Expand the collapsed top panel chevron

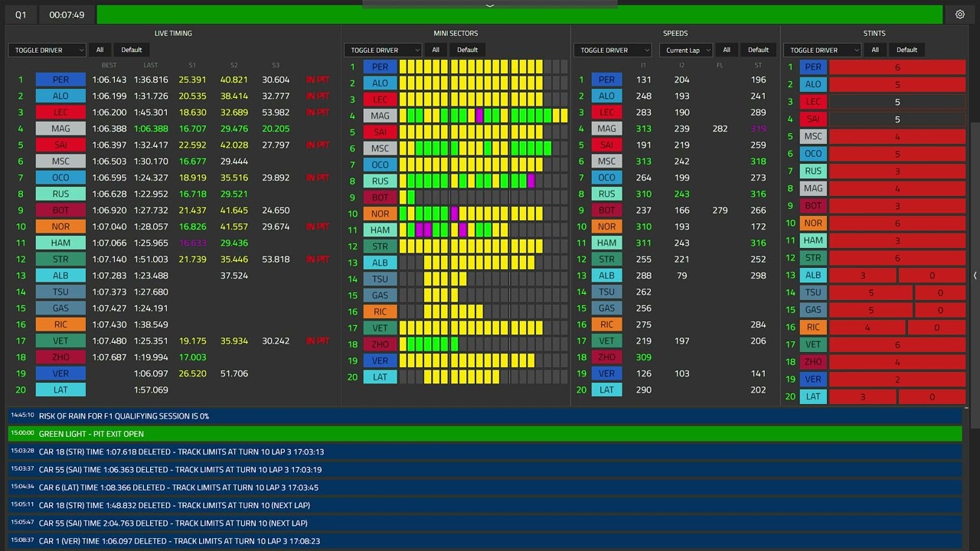click(490, 5)
